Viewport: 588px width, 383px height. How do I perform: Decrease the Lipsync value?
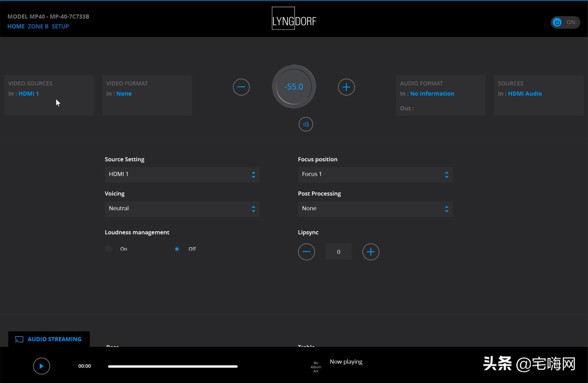[306, 252]
